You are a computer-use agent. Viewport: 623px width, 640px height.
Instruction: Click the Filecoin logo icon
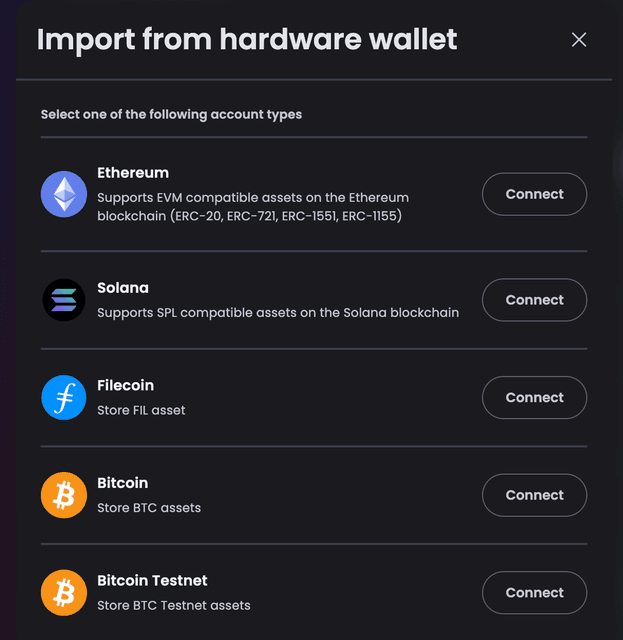click(64, 397)
